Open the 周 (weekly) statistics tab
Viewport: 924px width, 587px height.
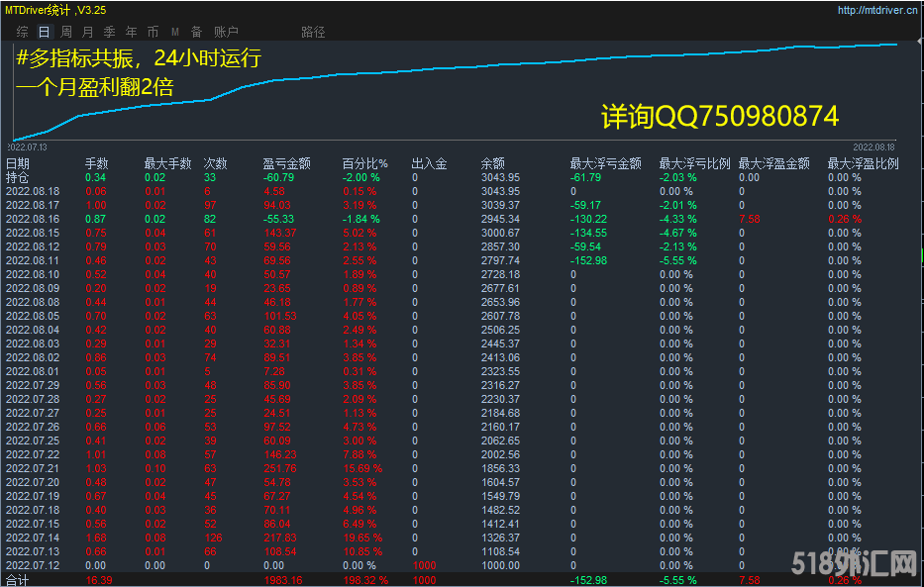click(66, 32)
